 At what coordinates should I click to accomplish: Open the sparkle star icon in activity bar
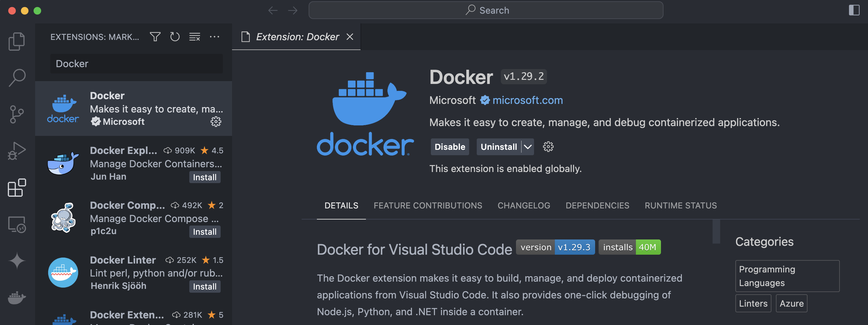tap(17, 261)
